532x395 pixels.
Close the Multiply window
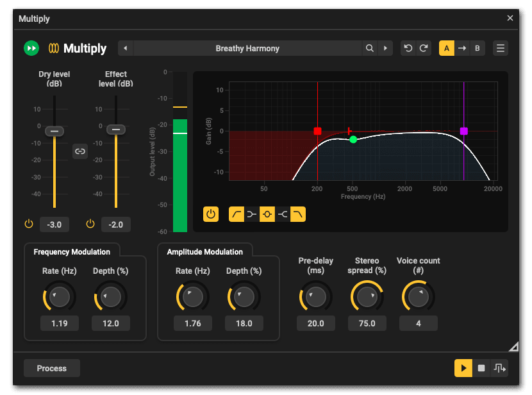[x=510, y=18]
